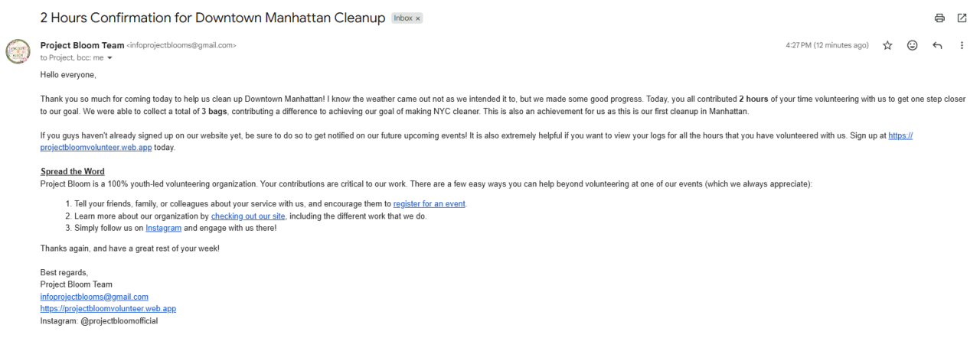Open the More options three-dot menu
This screenshot has height=338, width=980.
point(962,45)
